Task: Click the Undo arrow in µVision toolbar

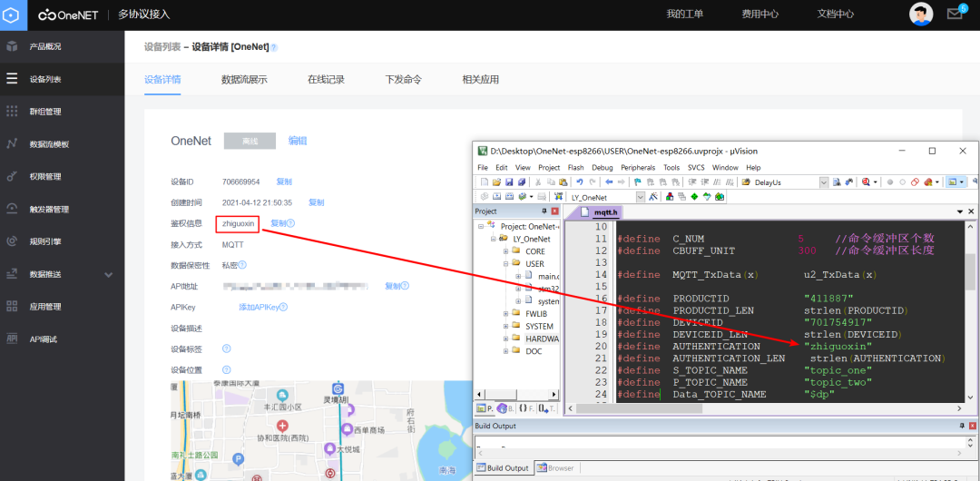Action: click(579, 182)
